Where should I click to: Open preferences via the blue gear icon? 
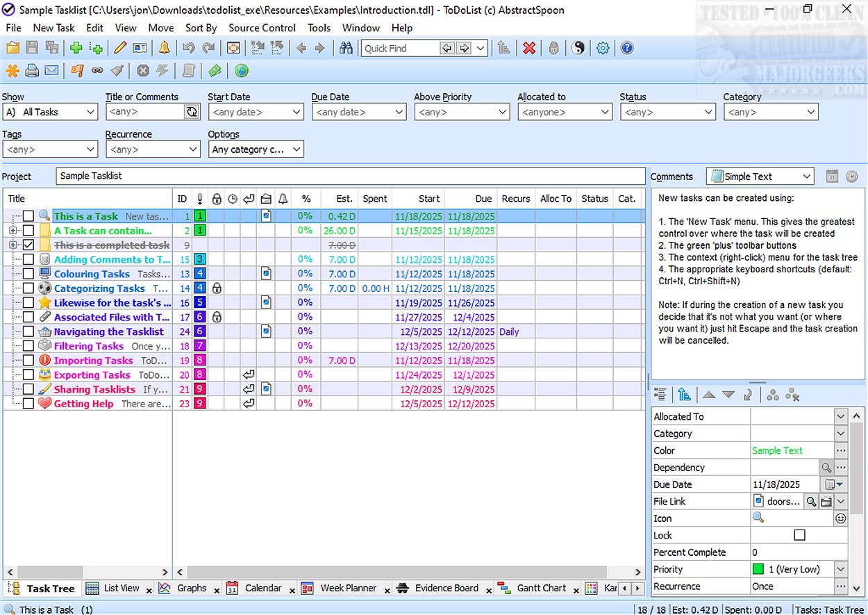click(603, 48)
